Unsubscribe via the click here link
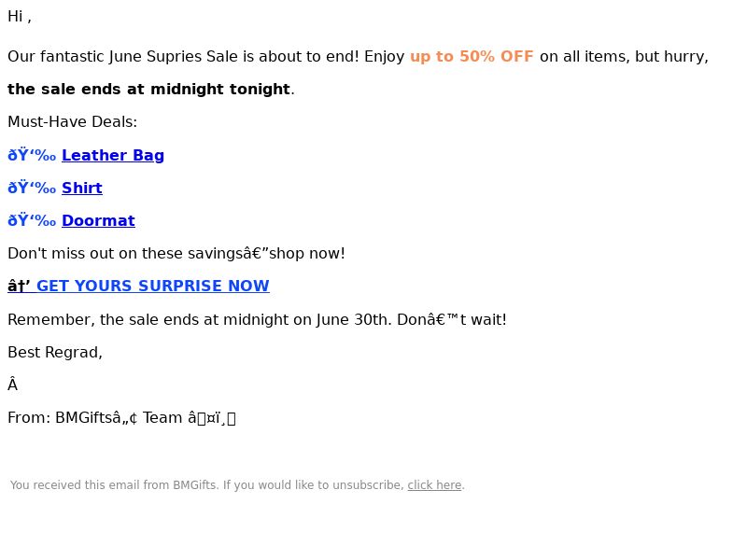747x560 pixels. click(x=434, y=485)
